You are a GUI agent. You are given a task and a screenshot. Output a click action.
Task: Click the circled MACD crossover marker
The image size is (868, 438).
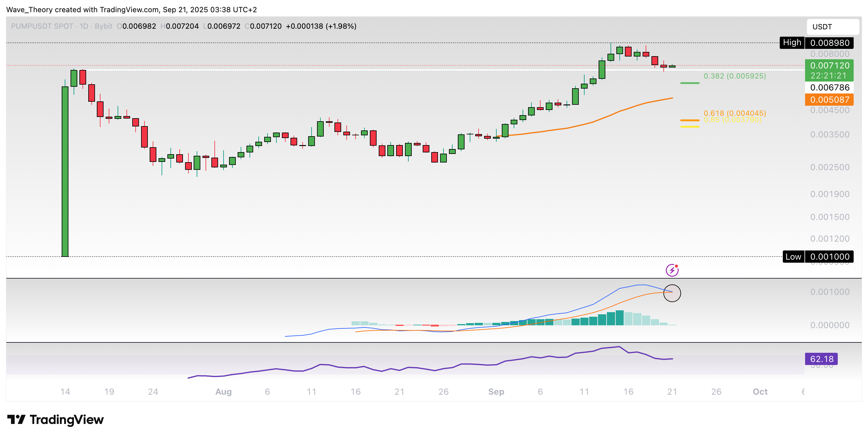[x=672, y=293]
